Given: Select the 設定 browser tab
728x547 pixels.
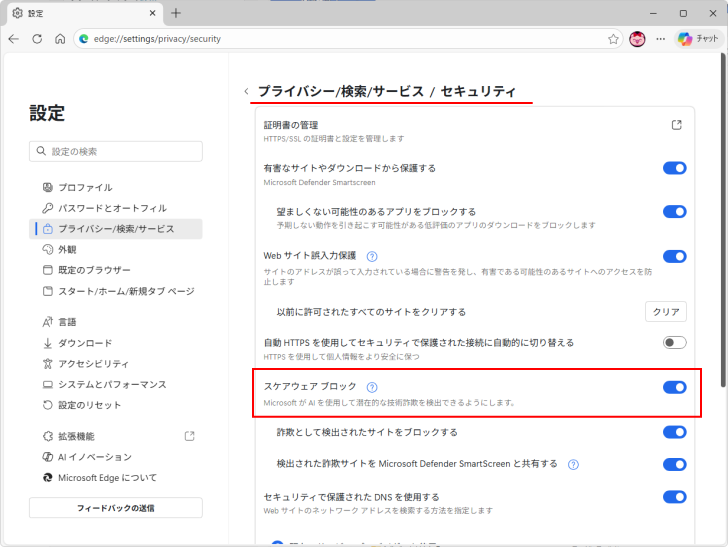Looking at the screenshot, I should [x=85, y=13].
